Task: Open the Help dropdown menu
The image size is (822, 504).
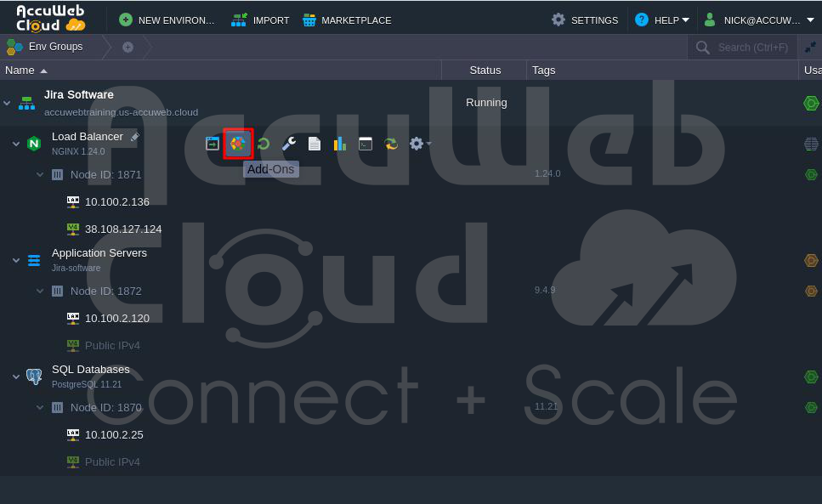Action: click(x=662, y=20)
